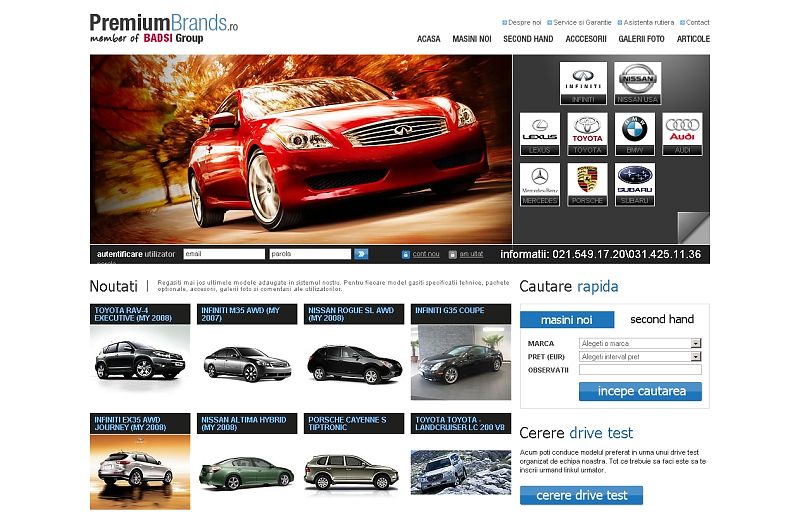800x518 pixels.
Task: Choose the Audi brand logo tile
Action: click(682, 134)
